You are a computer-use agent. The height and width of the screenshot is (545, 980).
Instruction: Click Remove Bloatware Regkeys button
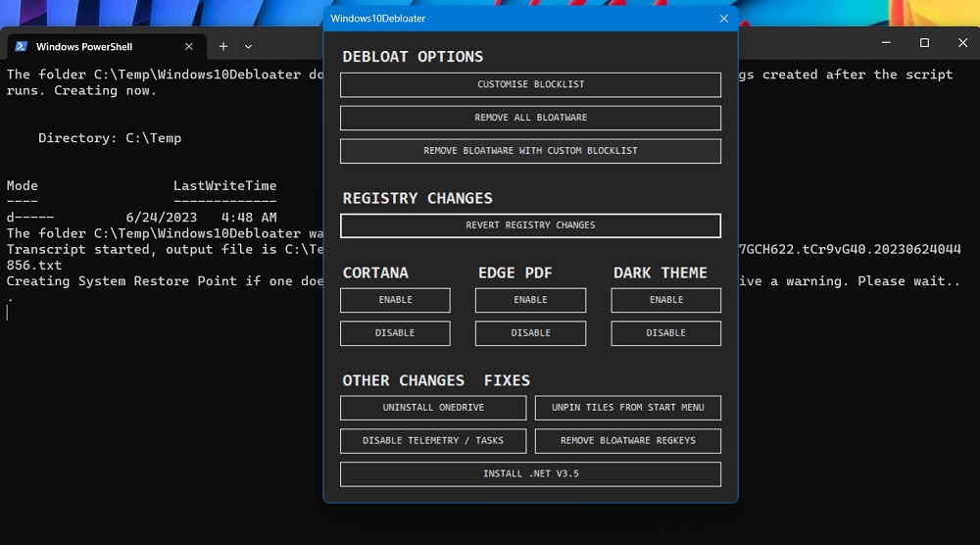[627, 441]
